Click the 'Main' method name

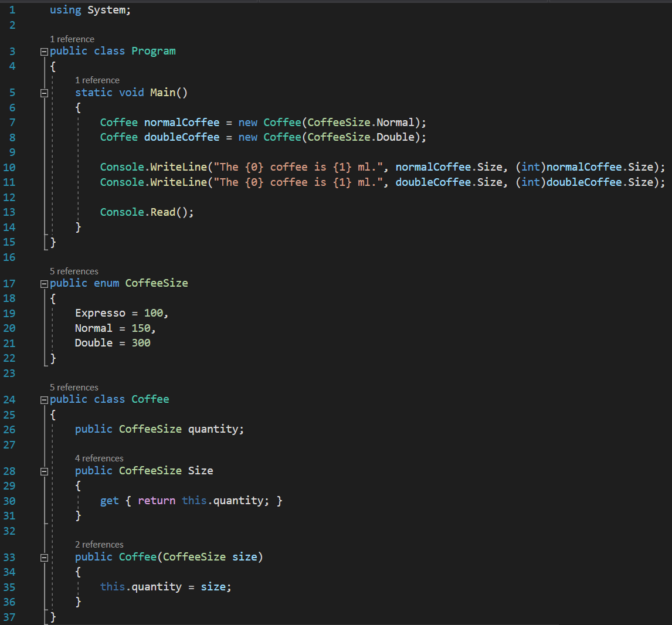(x=163, y=93)
